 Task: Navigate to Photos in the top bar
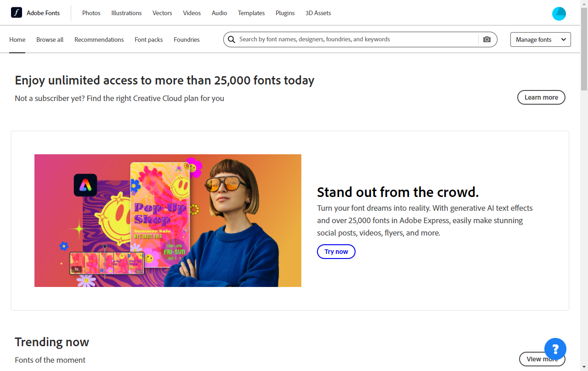(x=91, y=13)
